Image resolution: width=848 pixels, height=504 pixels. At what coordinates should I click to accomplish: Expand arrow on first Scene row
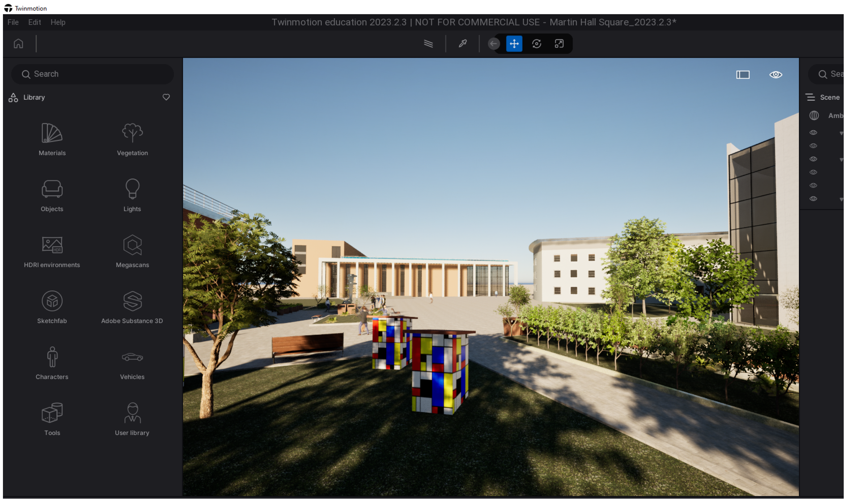click(842, 133)
